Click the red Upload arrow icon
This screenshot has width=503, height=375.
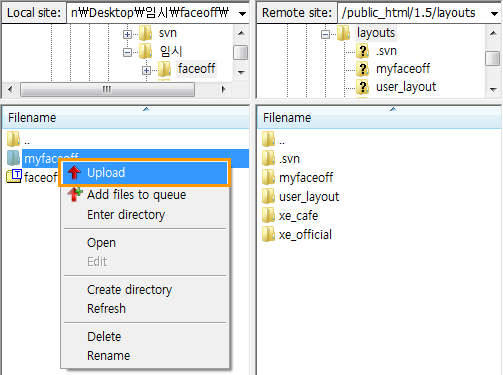74,172
